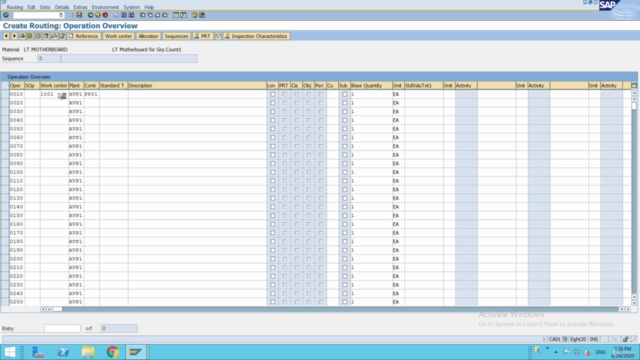This screenshot has width=640, height=360.
Task: Click the Entry input field
Action: tap(62, 329)
